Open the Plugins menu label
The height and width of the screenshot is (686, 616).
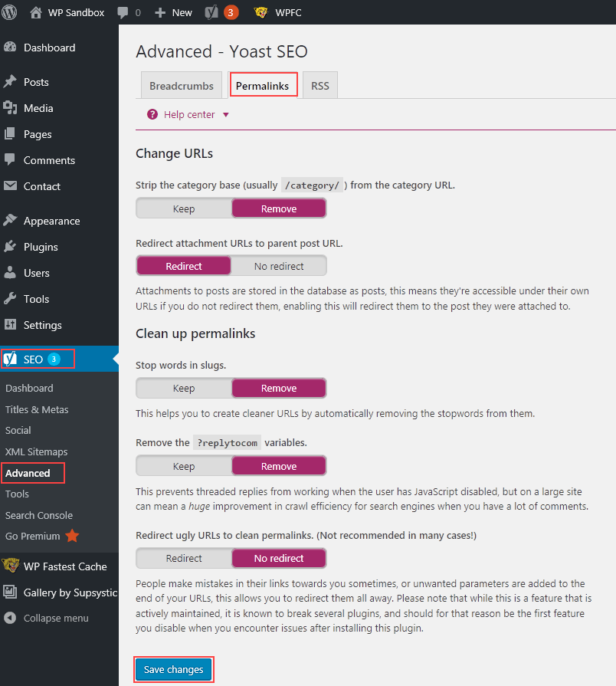tap(41, 247)
